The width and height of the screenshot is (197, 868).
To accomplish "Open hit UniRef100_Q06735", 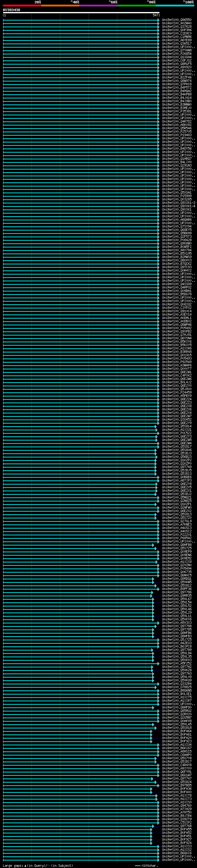I will pyautogui.click(x=176, y=572).
